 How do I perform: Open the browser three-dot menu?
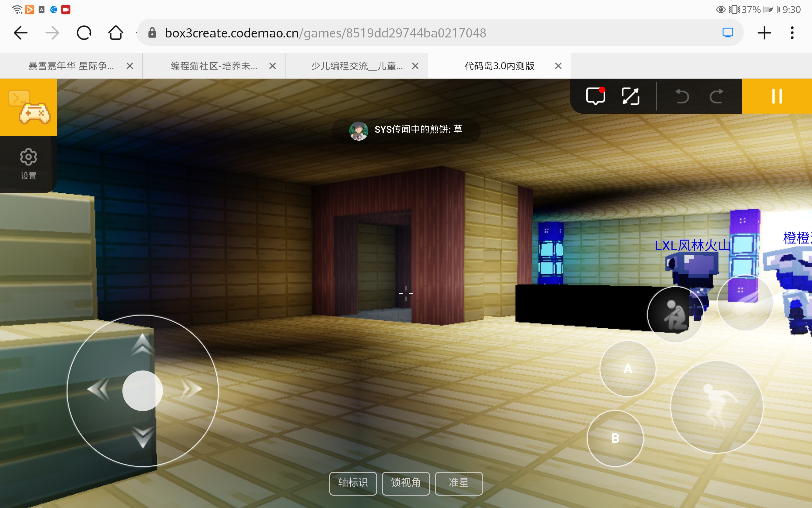792,33
